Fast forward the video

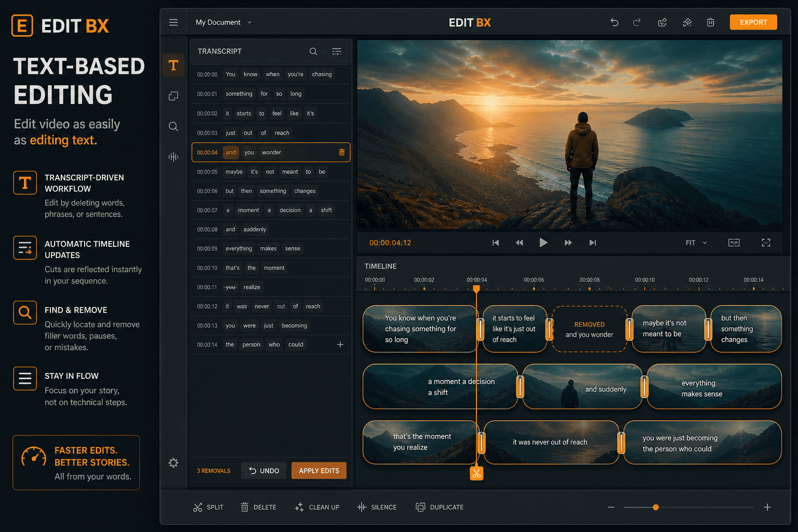pos(568,243)
